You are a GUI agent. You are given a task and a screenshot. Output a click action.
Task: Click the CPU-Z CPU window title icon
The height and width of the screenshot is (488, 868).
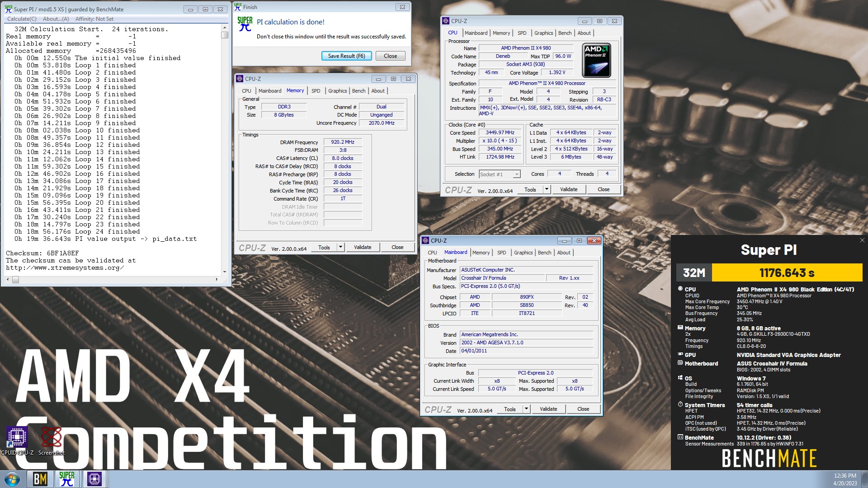[446, 21]
